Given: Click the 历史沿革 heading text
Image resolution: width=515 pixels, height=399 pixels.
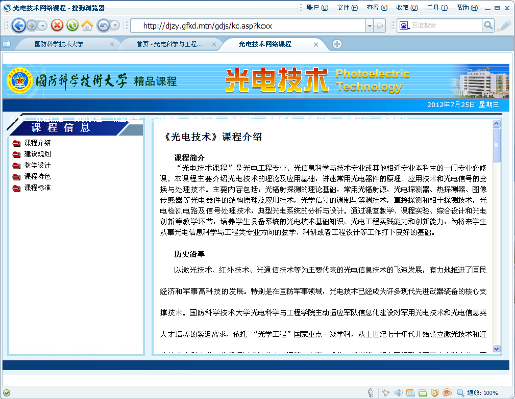Looking at the screenshot, I should [x=189, y=254].
